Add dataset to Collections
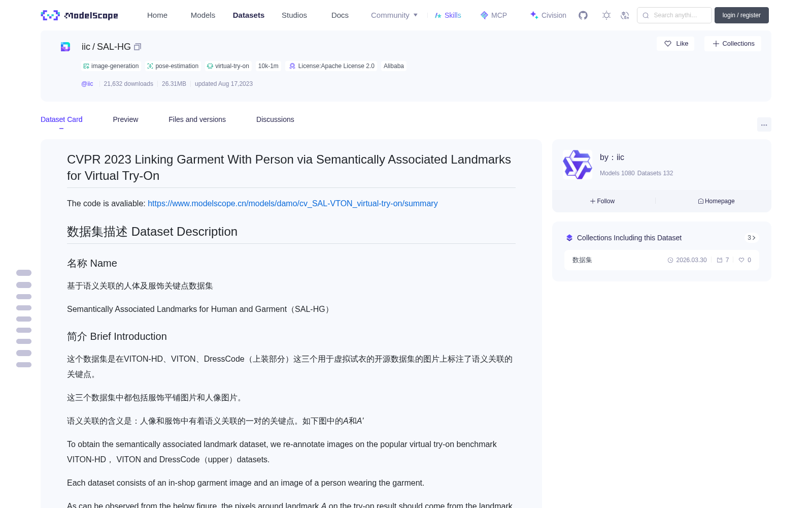This screenshot has height=508, width=812. point(733,44)
